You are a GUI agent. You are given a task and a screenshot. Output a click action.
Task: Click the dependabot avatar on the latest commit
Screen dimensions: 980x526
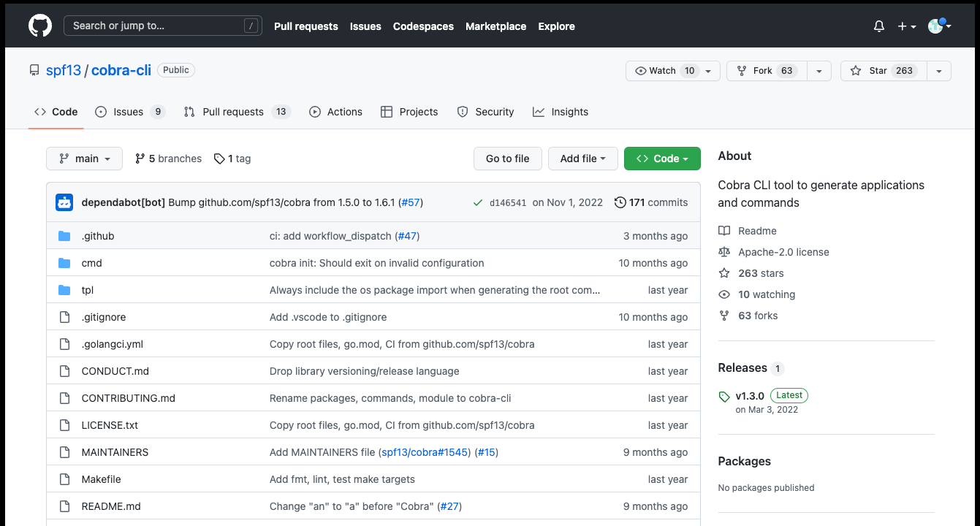[64, 202]
